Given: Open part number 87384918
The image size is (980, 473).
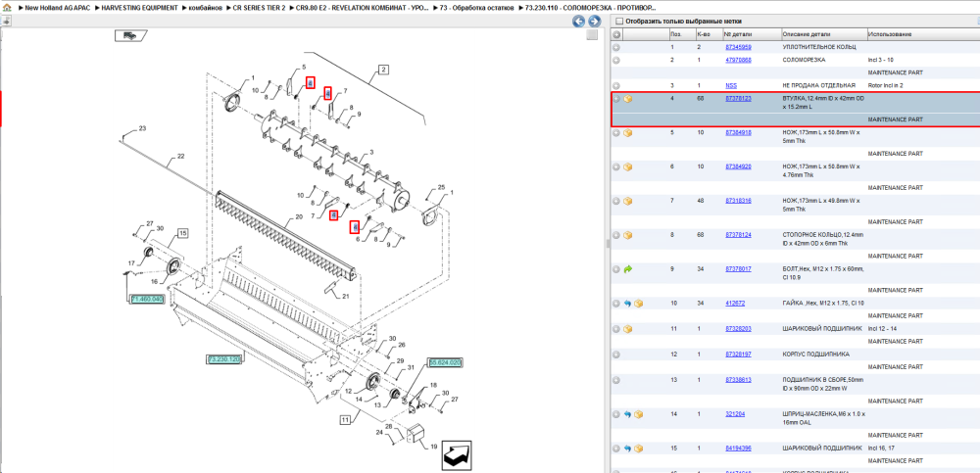Looking at the screenshot, I should point(738,132).
